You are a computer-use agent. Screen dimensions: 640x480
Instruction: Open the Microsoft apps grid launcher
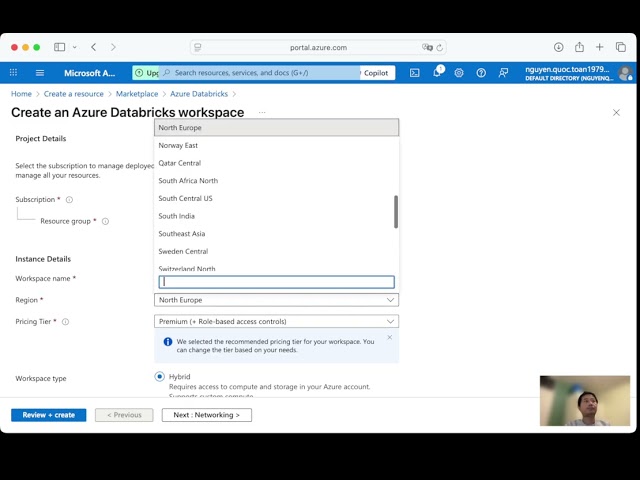[13, 73]
